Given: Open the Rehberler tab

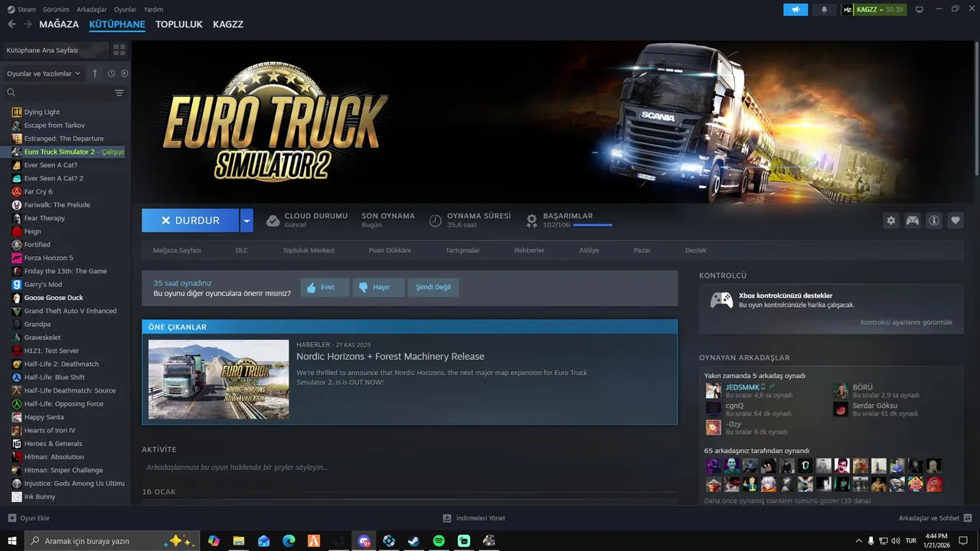Looking at the screenshot, I should (529, 250).
